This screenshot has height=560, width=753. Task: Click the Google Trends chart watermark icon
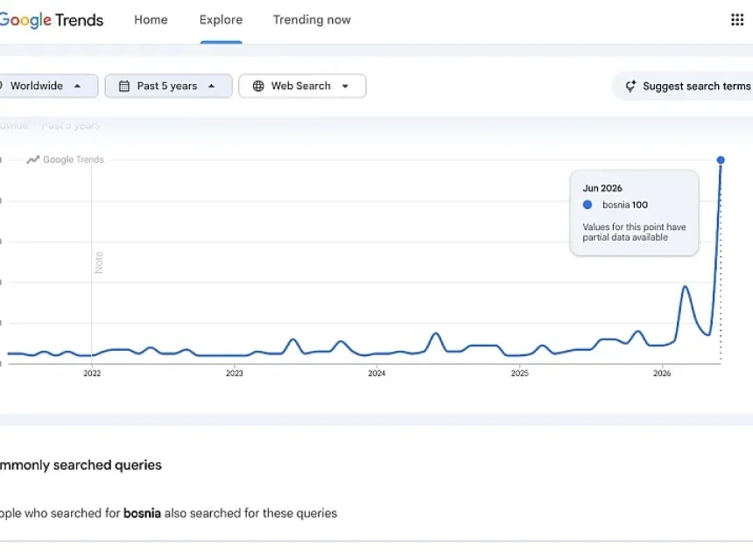point(32,160)
